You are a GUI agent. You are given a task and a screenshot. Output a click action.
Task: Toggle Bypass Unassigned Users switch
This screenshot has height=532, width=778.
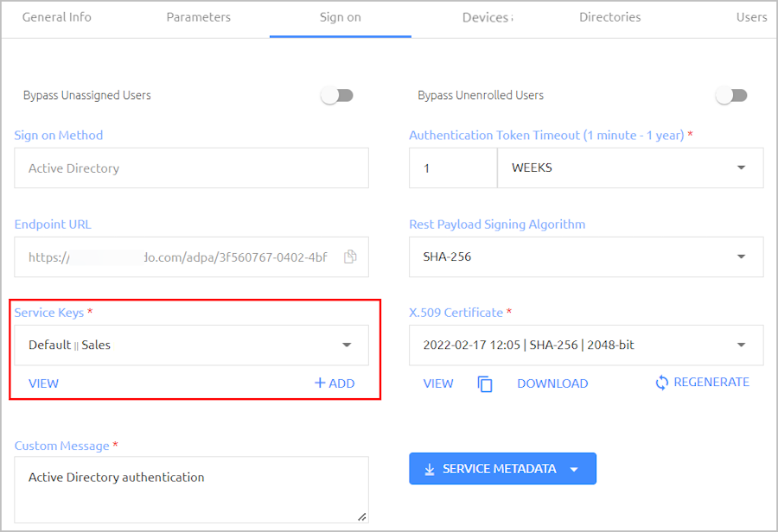[x=337, y=95]
